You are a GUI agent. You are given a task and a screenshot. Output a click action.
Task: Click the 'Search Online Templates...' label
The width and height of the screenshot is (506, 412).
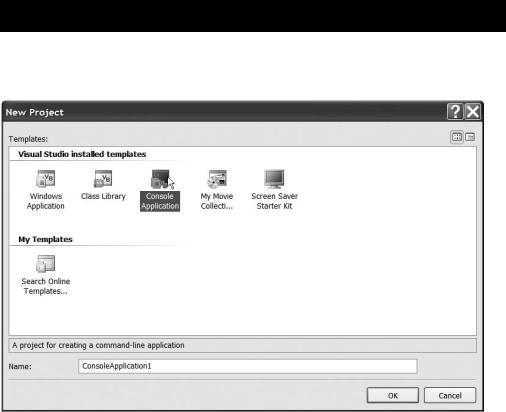pos(46,286)
